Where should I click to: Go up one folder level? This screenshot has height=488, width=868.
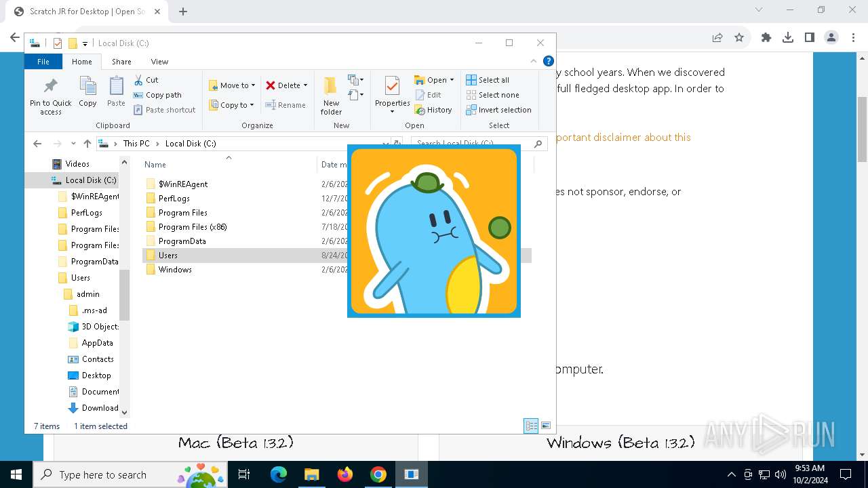[x=87, y=144]
